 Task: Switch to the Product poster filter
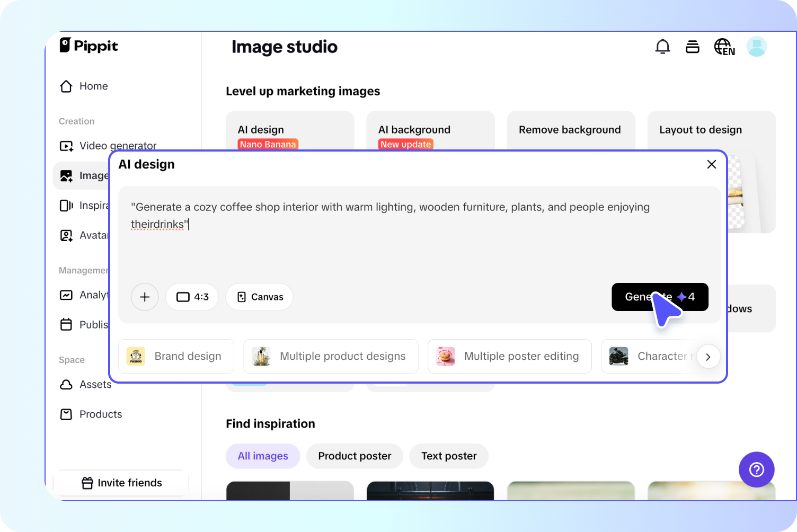tap(354, 456)
